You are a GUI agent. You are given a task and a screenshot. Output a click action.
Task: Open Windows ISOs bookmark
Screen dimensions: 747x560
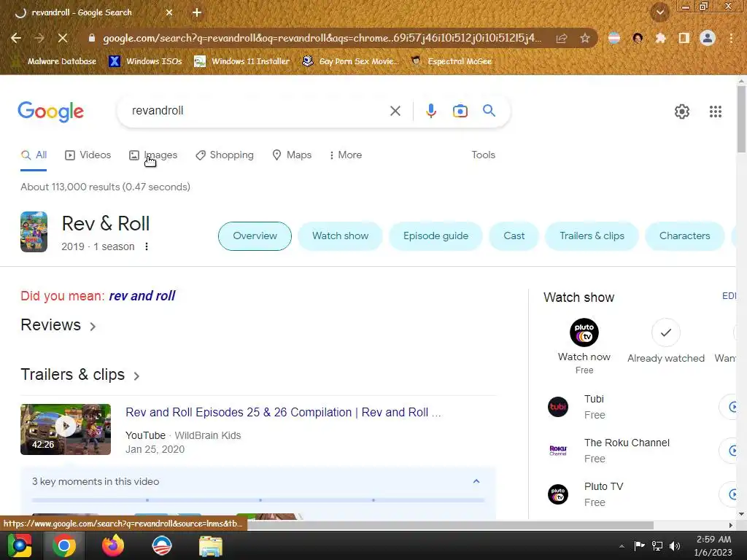pyautogui.click(x=146, y=61)
